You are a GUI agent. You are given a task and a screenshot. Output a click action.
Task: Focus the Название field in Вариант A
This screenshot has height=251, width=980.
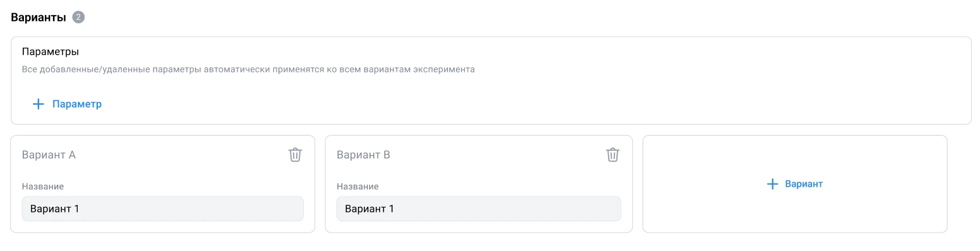tap(163, 209)
